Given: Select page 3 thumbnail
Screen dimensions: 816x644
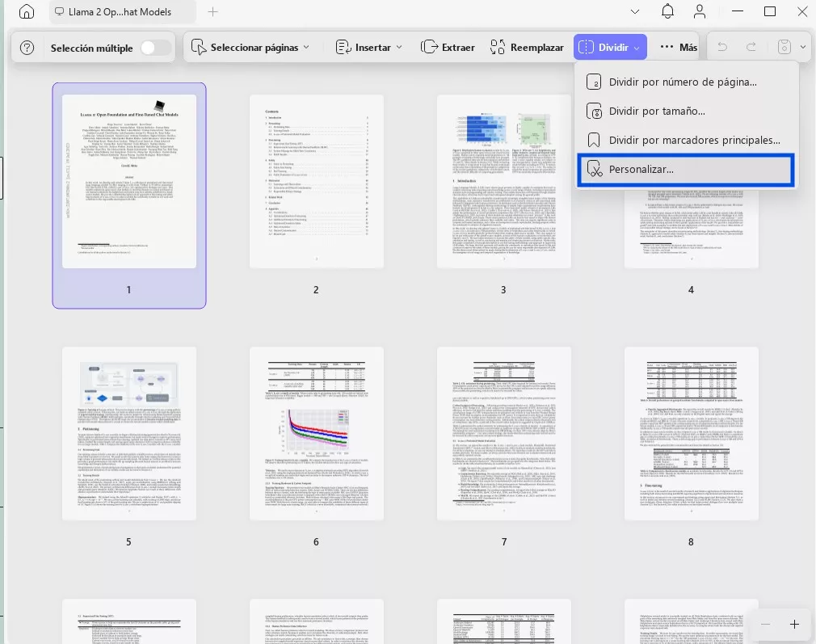Looking at the screenshot, I should pos(504,181).
